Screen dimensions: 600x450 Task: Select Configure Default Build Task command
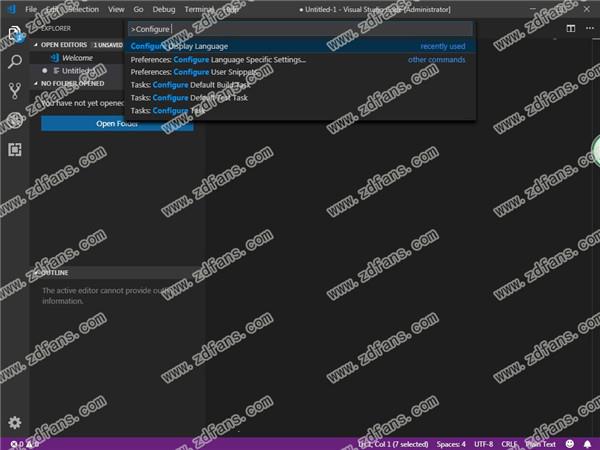click(300, 85)
